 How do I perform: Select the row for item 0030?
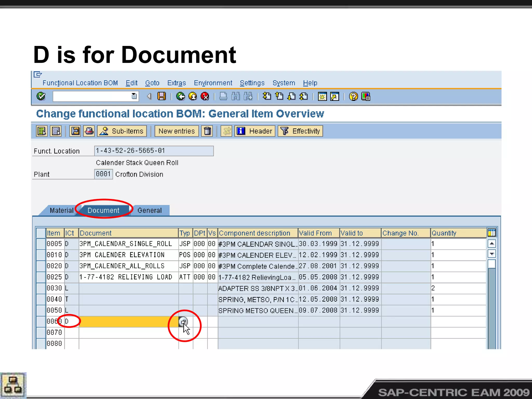(x=41, y=288)
